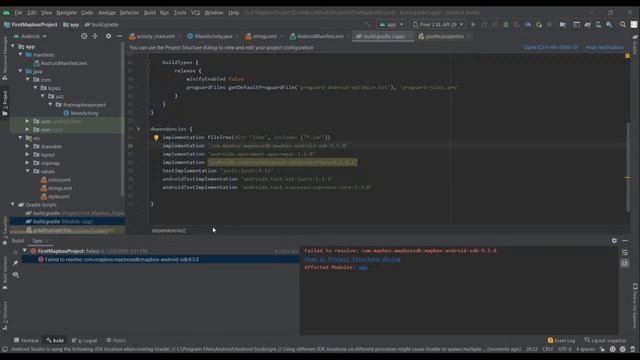This screenshot has height=360, width=640.
Task: Click the Profile app icon in toolbar
Action: (x=528, y=24)
